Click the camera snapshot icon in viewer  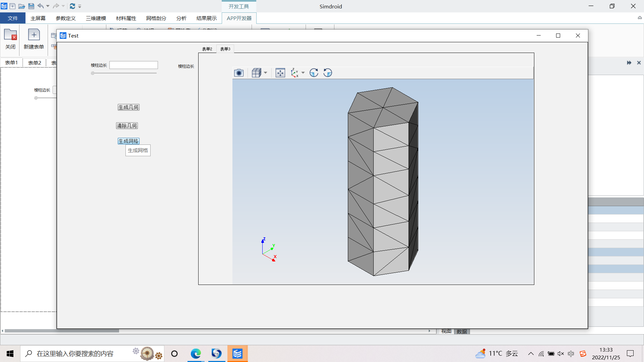pos(239,73)
